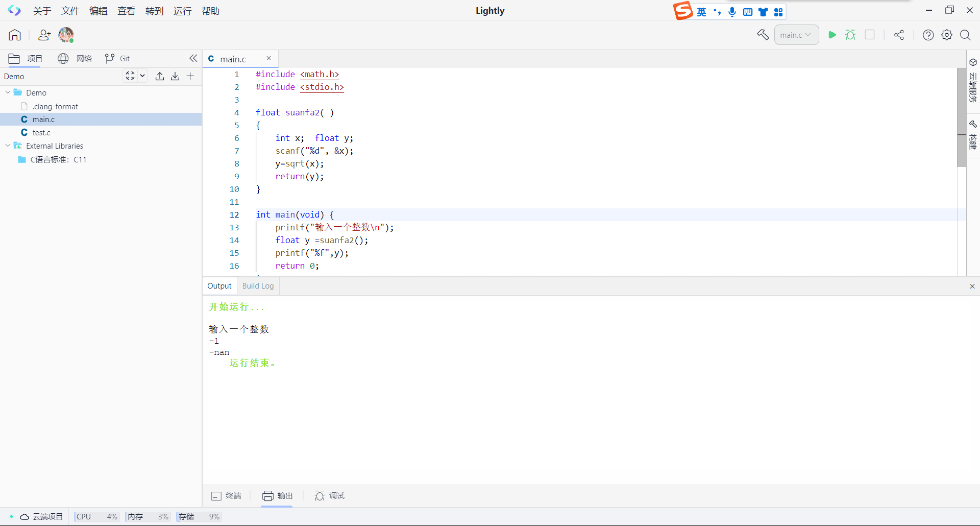
Task: Click the Lightly logo icon
Action: click(x=14, y=11)
